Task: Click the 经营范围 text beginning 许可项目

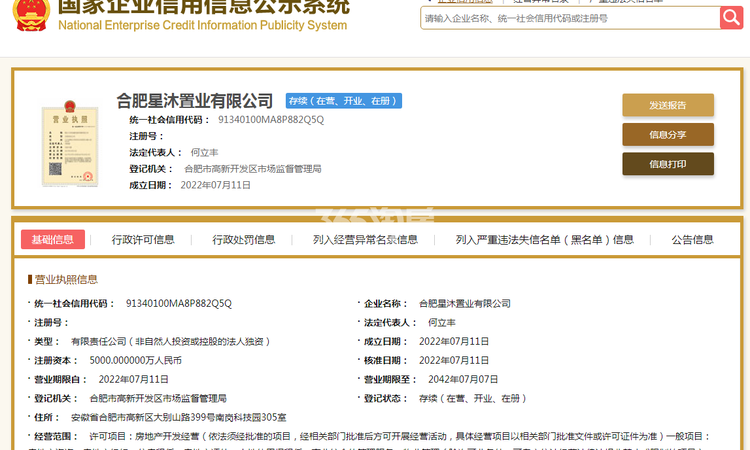Action: point(400,436)
